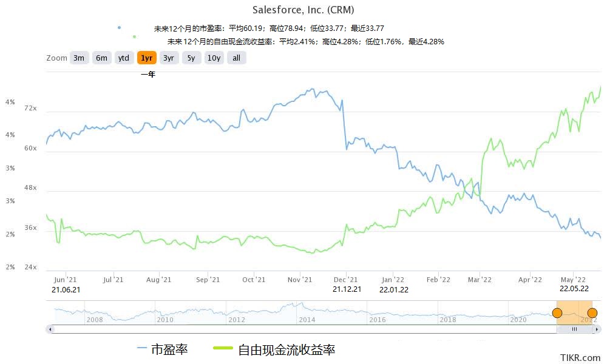Toggle the 自由现金流收益率 series in bottom legend
This screenshot has height=364, width=607.
274,349
